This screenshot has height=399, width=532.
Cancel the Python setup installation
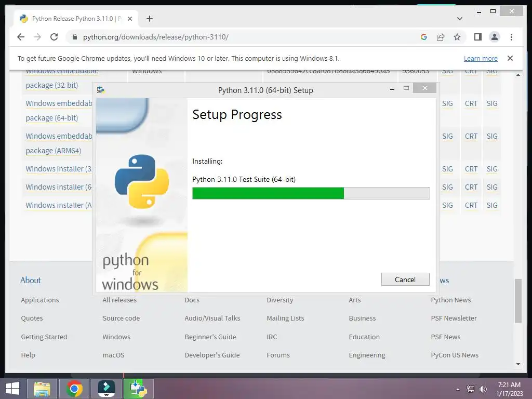point(405,279)
